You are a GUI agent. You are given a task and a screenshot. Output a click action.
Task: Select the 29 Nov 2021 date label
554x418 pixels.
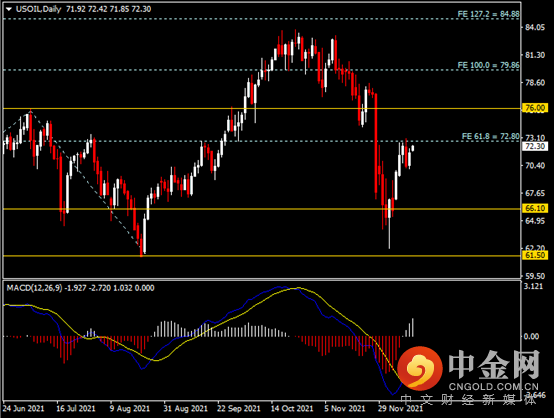coord(400,409)
